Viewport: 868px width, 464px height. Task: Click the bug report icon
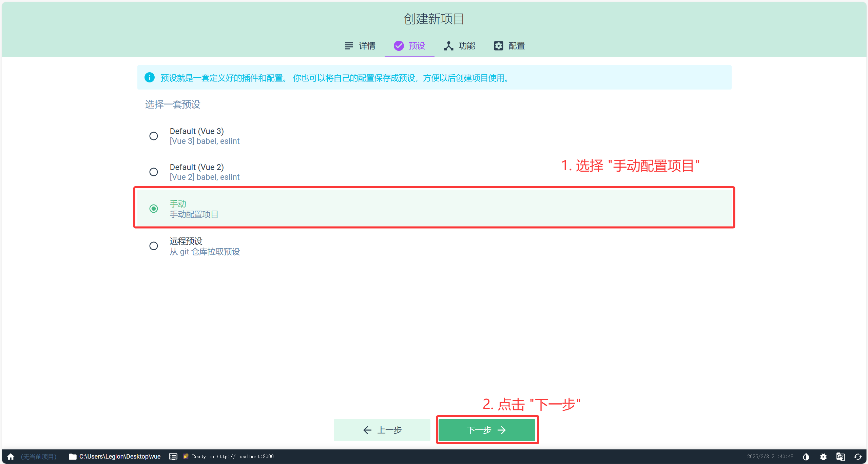(x=823, y=457)
